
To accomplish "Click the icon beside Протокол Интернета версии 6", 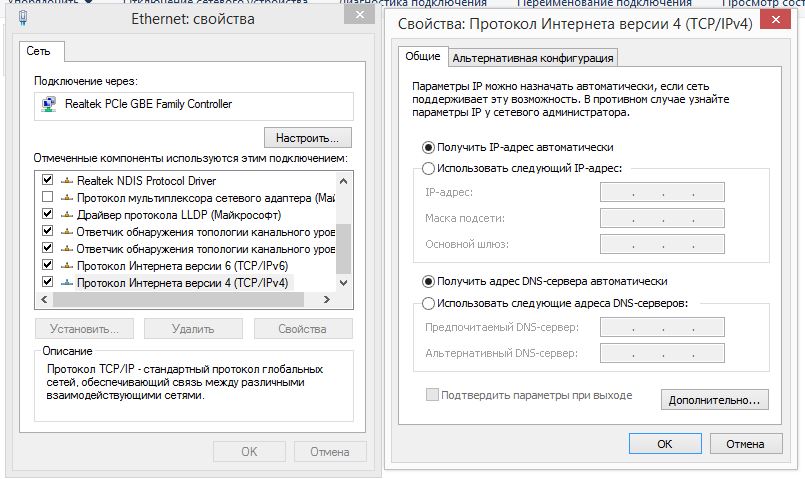I will (67, 265).
